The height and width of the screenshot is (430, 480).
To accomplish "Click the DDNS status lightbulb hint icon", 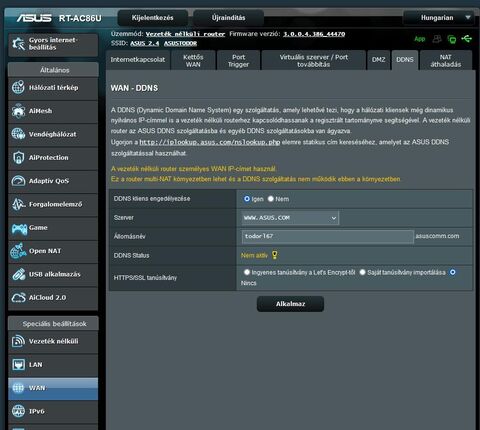I will (x=274, y=255).
